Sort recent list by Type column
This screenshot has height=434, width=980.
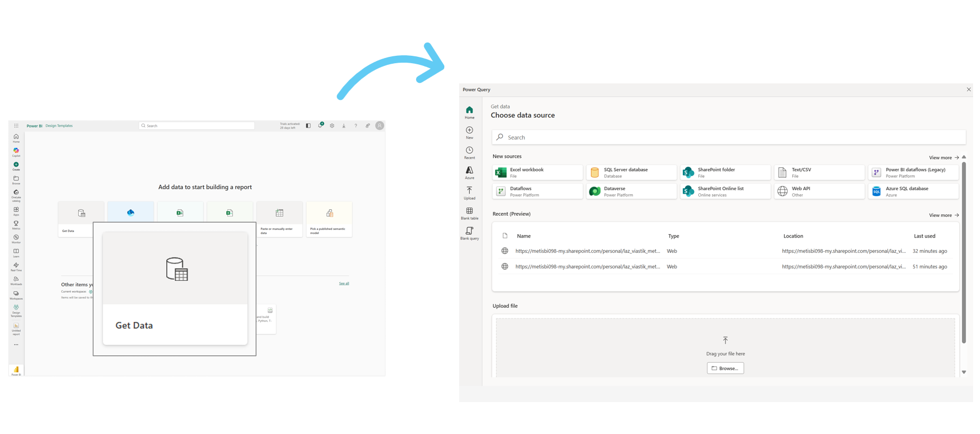(673, 236)
